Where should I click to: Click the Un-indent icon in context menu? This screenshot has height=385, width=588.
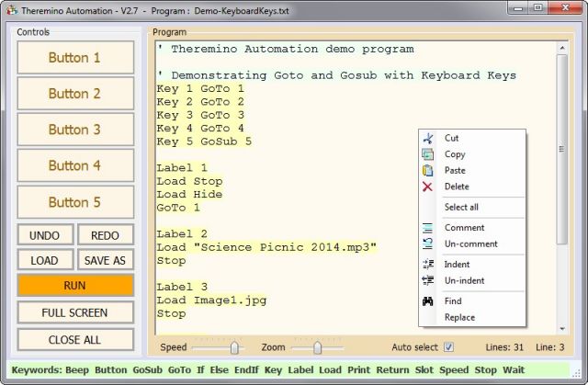click(x=427, y=280)
